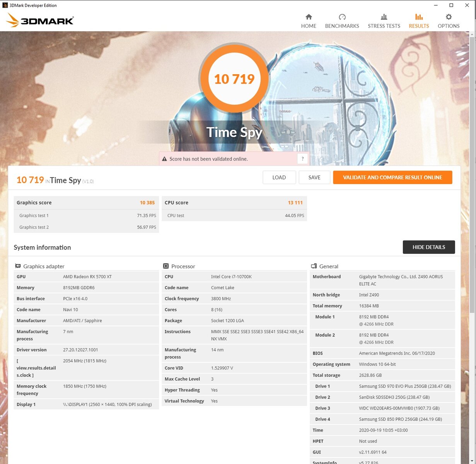
Task: Click Time value 2020-09-19 10:05
Action: point(384,430)
